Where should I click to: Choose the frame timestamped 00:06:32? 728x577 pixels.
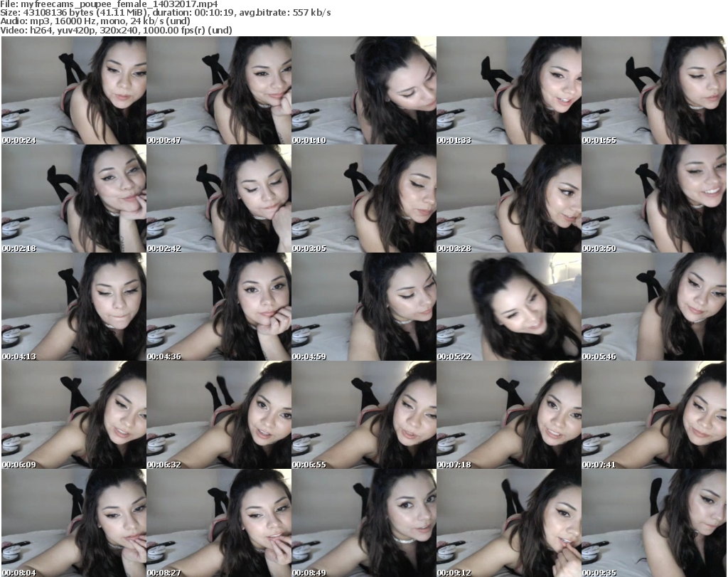tap(219, 414)
